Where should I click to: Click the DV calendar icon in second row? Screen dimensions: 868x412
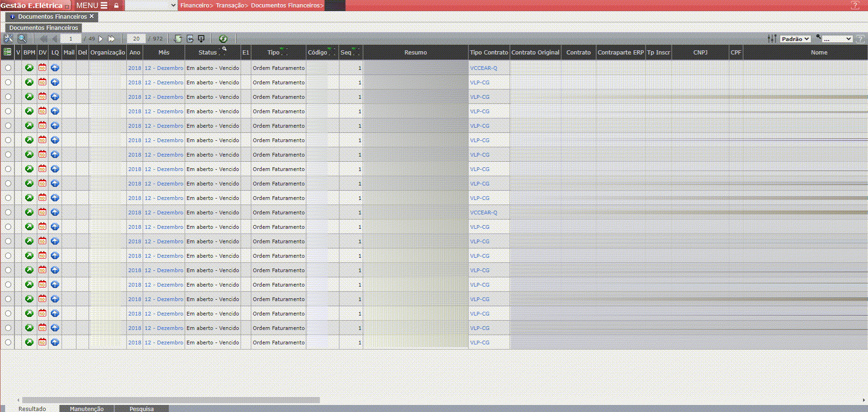[x=42, y=82]
